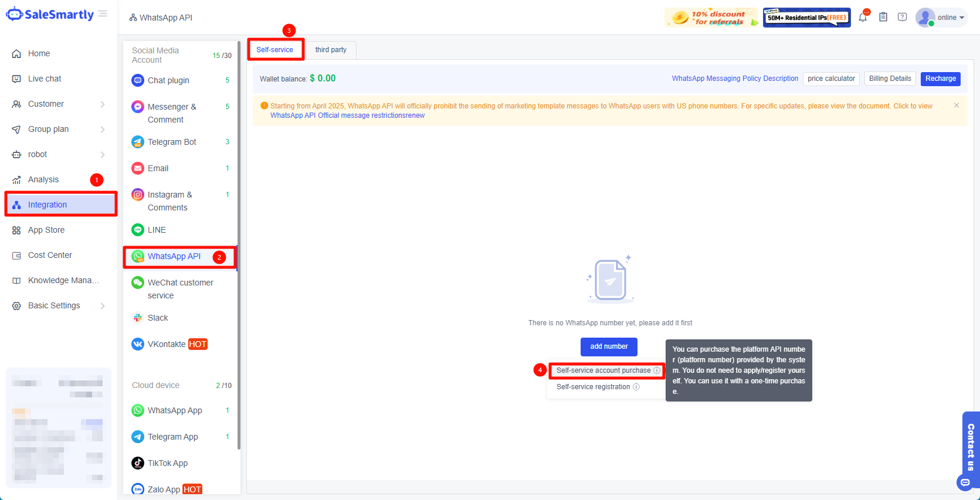Open WhatsApp Messaging Policy Description link

point(735,79)
